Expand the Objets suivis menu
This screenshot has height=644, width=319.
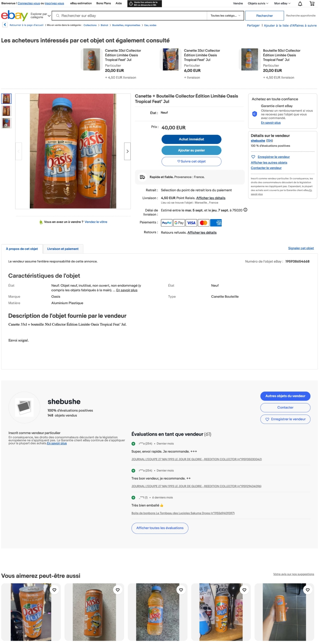click(x=258, y=3)
